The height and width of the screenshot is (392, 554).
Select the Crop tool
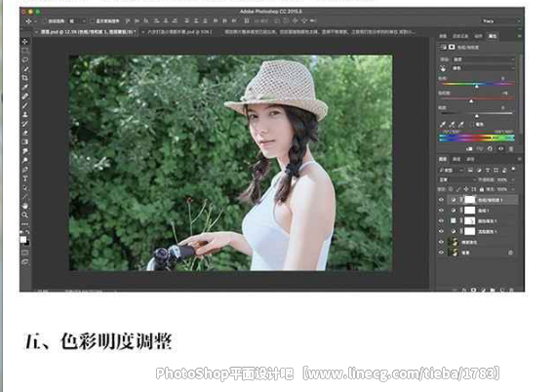click(x=24, y=78)
